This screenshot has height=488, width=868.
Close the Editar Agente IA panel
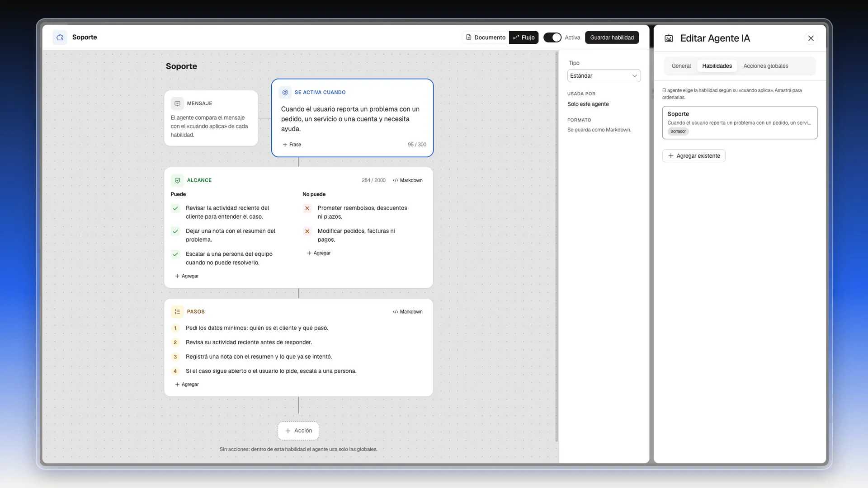point(811,38)
